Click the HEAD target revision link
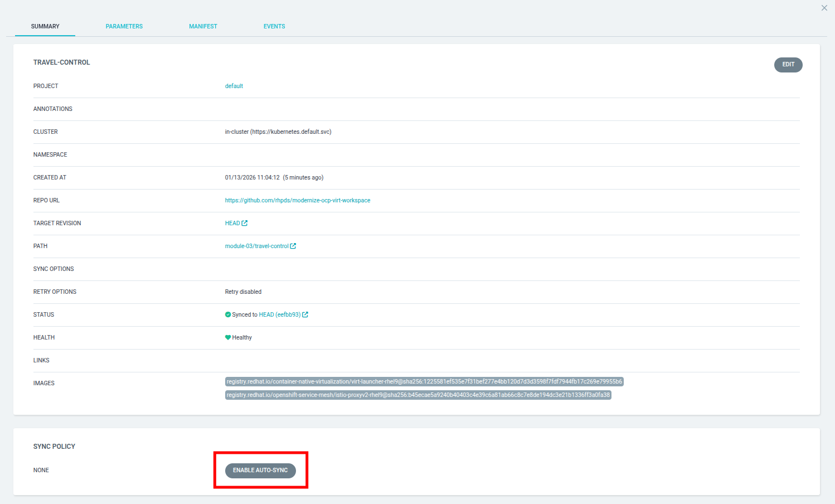This screenshot has height=504, width=835. point(232,222)
